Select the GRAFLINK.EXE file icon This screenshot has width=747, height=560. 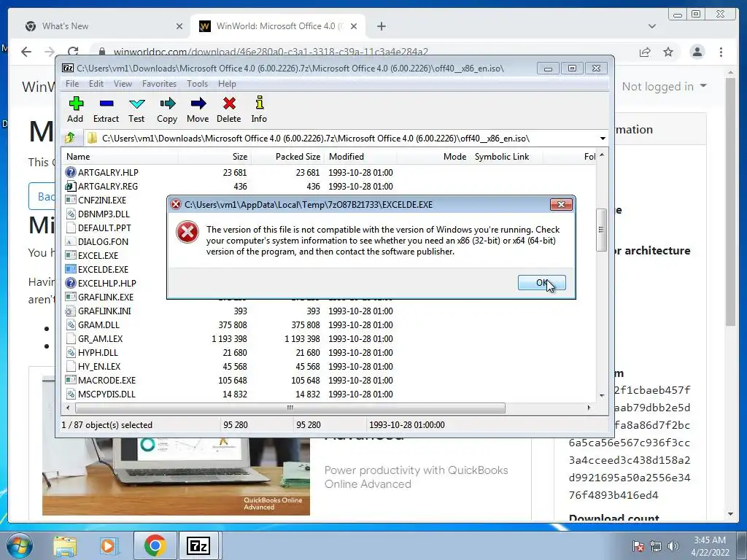(x=71, y=297)
